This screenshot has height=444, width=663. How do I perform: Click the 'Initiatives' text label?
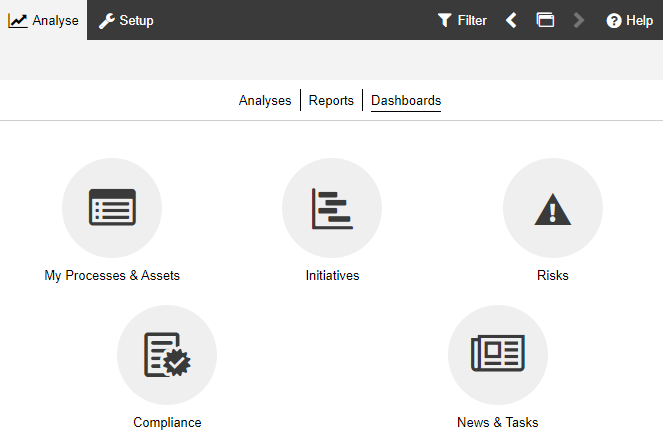[332, 275]
